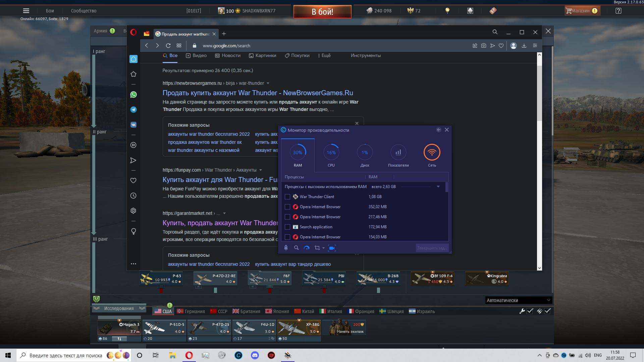The image size is (644, 362).
Task: Open Opera speed dial grid icon
Action: coord(179,46)
